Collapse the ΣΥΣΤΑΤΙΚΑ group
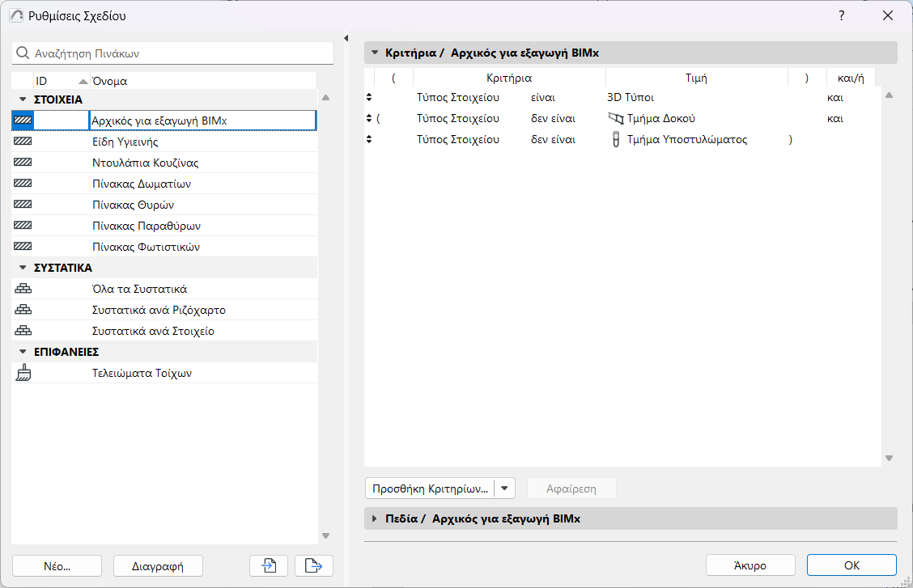The height and width of the screenshot is (588, 913). point(23,268)
